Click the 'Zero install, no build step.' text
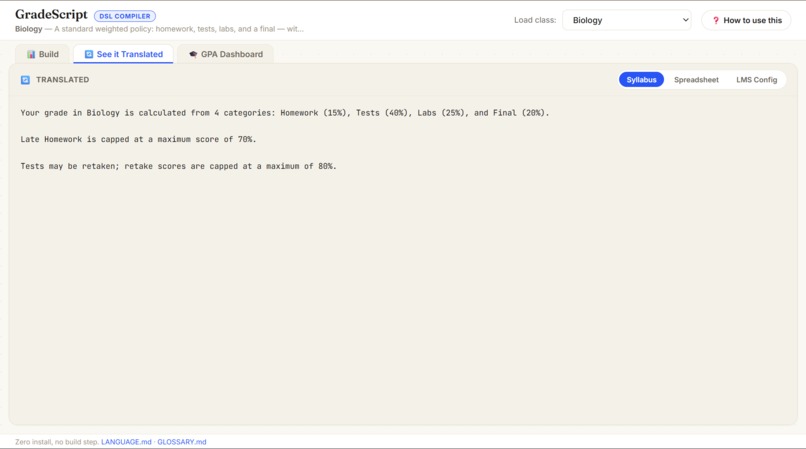Viewport: 806px width, 449px height. [57, 442]
